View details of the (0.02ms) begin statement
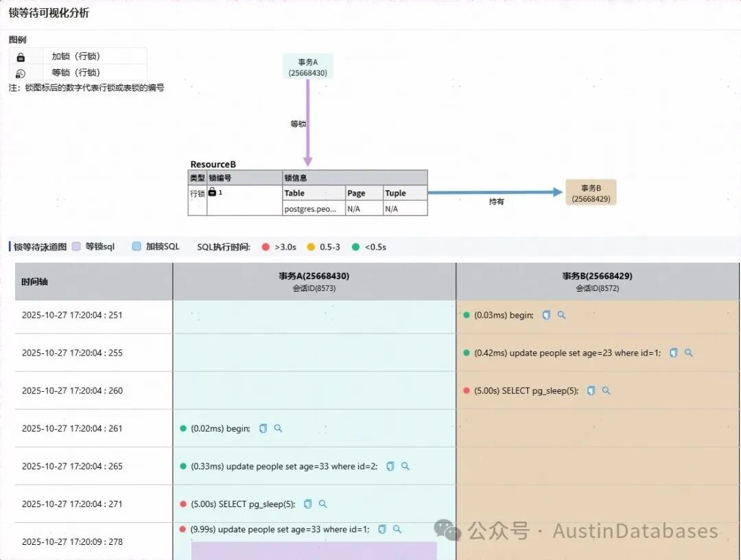 point(278,428)
